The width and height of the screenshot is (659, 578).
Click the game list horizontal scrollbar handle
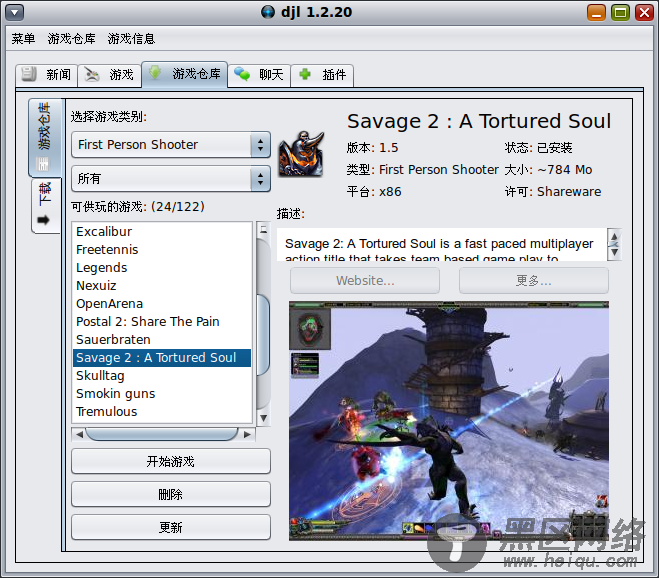162,435
